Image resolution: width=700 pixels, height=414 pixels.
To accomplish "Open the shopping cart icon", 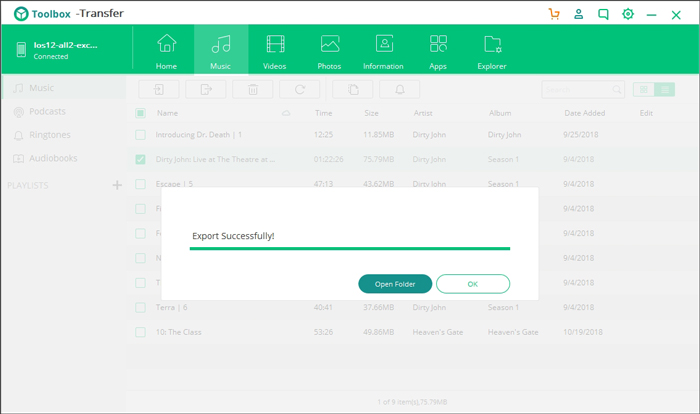I will pos(554,14).
